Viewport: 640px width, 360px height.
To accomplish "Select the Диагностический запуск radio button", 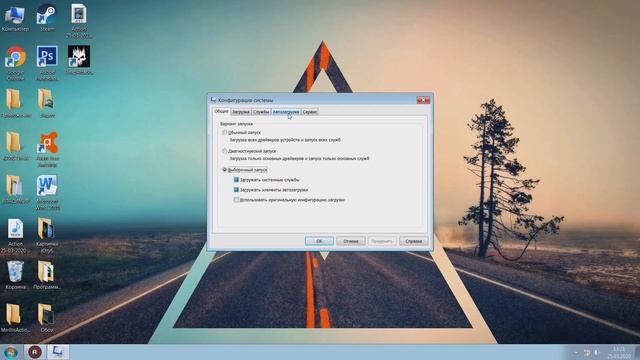I will (224, 151).
